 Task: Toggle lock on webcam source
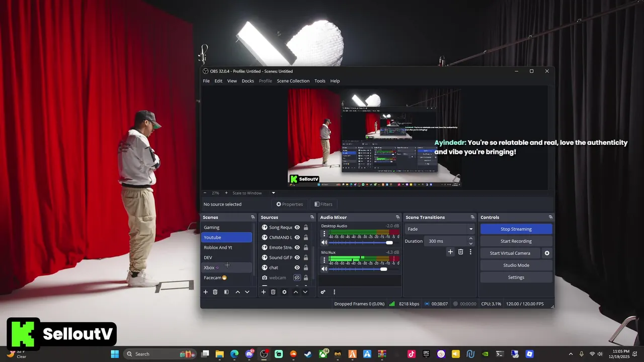[x=305, y=278]
